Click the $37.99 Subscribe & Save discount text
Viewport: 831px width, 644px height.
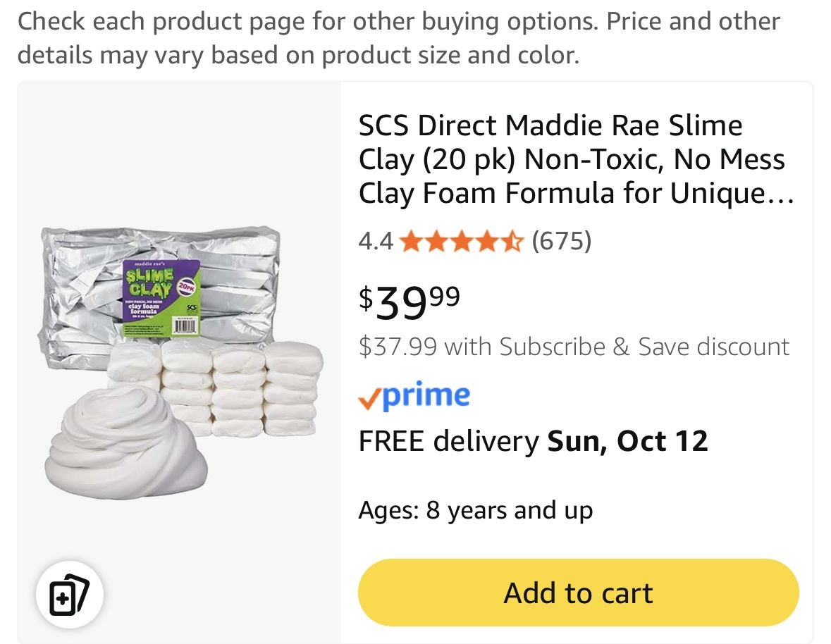coord(574,347)
